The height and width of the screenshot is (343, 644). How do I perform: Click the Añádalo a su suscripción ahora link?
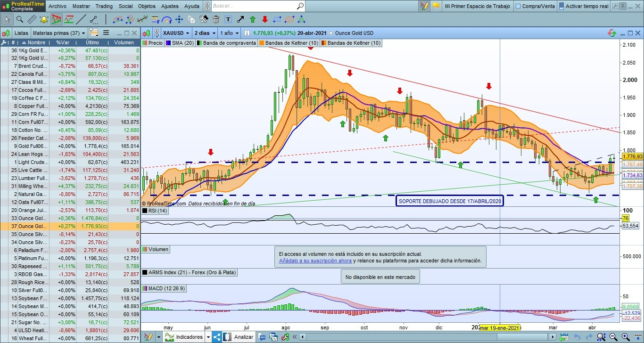pyautogui.click(x=315, y=261)
